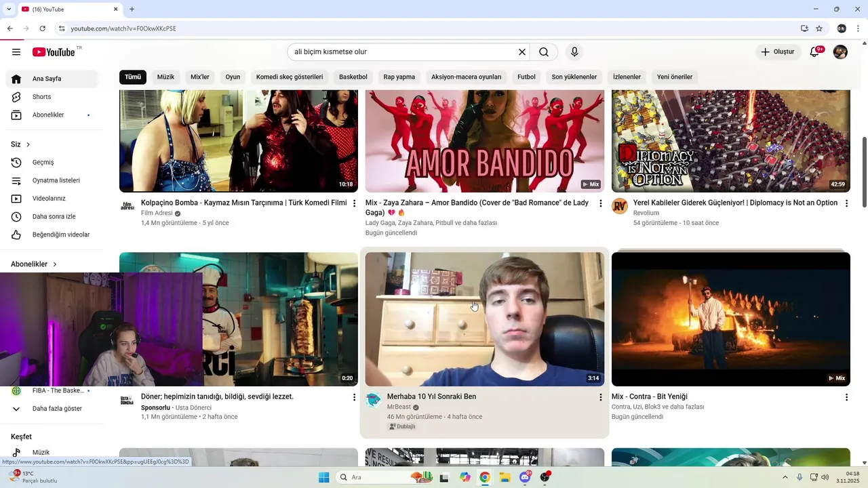Select the Mix'ler filter chip
868x488 pixels.
[x=200, y=77]
